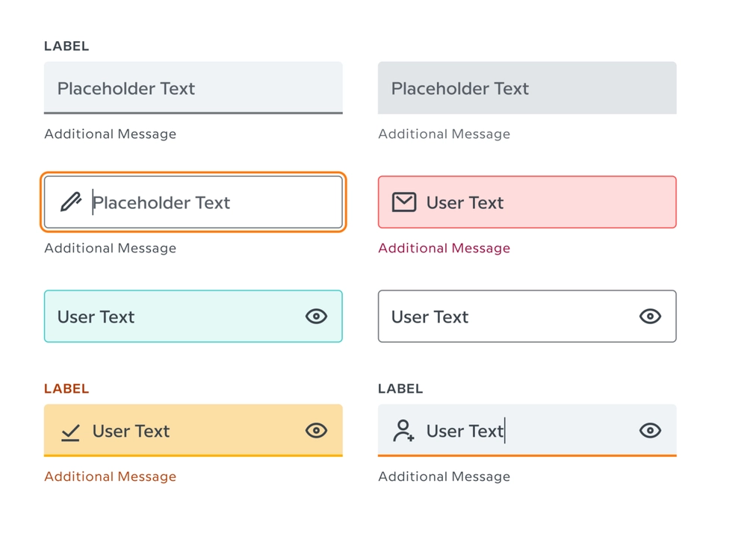Viewport: 747px width, 560px height.
Task: Click the yellow warning User Text field
Action: point(193,431)
